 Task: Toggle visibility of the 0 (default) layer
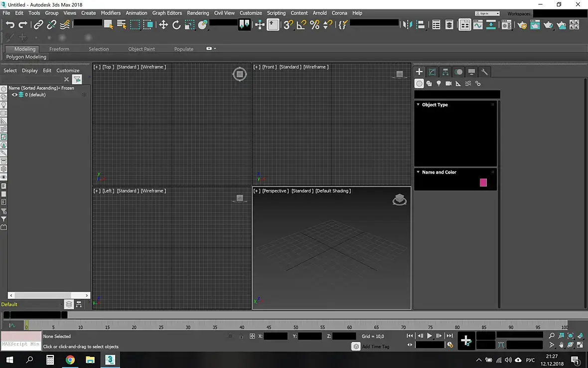[14, 95]
